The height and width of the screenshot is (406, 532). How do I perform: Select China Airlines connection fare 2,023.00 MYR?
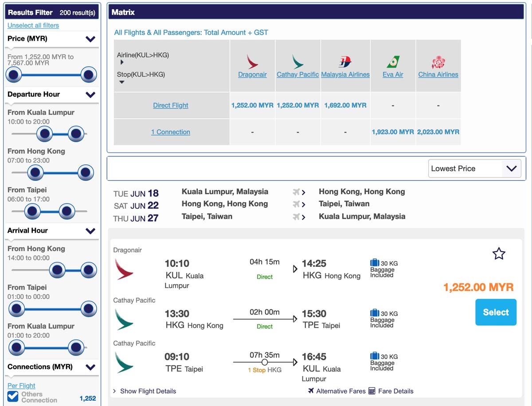tap(438, 132)
